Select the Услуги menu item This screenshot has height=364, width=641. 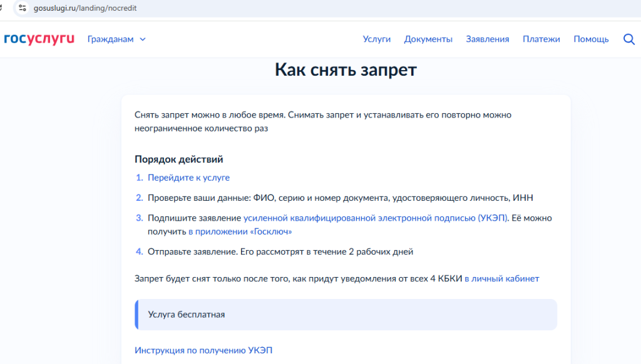(376, 39)
